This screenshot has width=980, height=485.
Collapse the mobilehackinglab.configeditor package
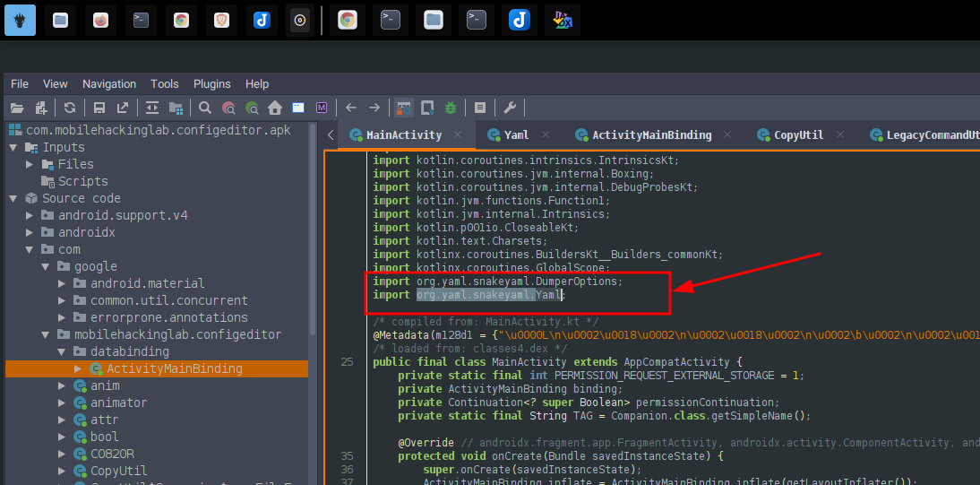(x=46, y=334)
